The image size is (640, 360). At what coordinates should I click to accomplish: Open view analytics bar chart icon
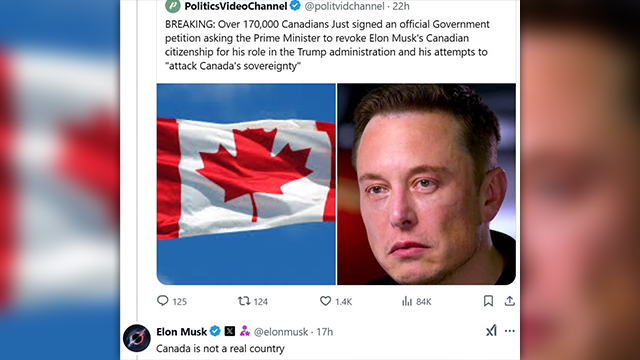click(407, 301)
